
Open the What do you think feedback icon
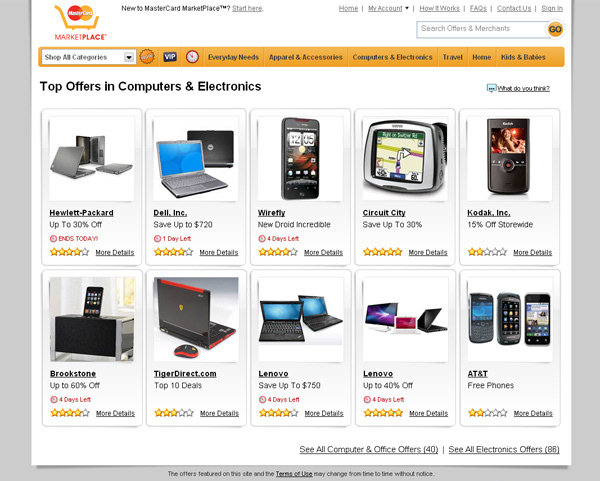click(491, 88)
